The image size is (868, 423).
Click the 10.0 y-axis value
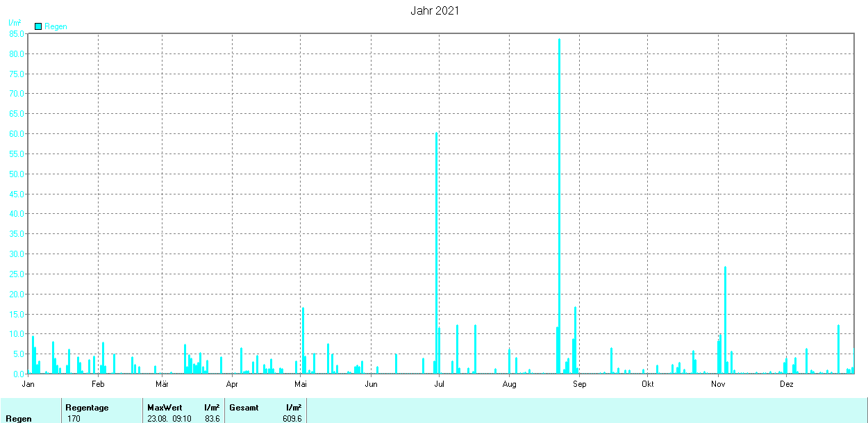click(x=17, y=334)
